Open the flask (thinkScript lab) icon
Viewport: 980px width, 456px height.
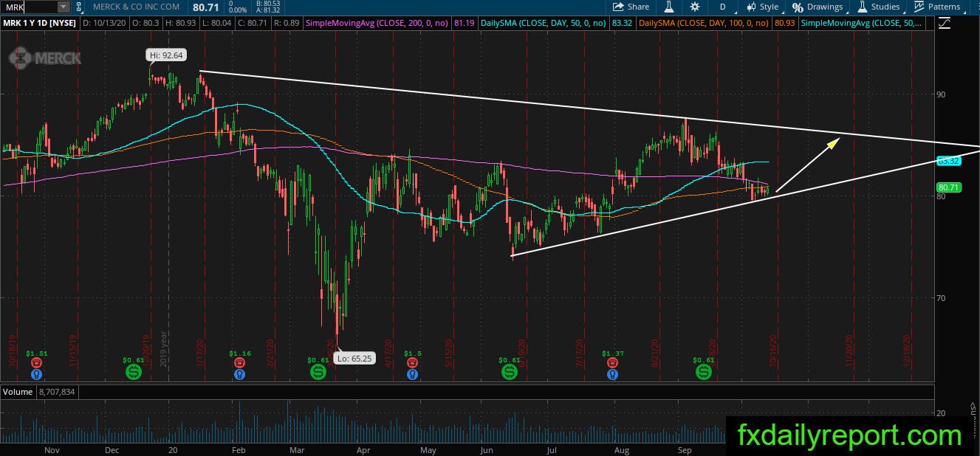pyautogui.click(x=669, y=7)
